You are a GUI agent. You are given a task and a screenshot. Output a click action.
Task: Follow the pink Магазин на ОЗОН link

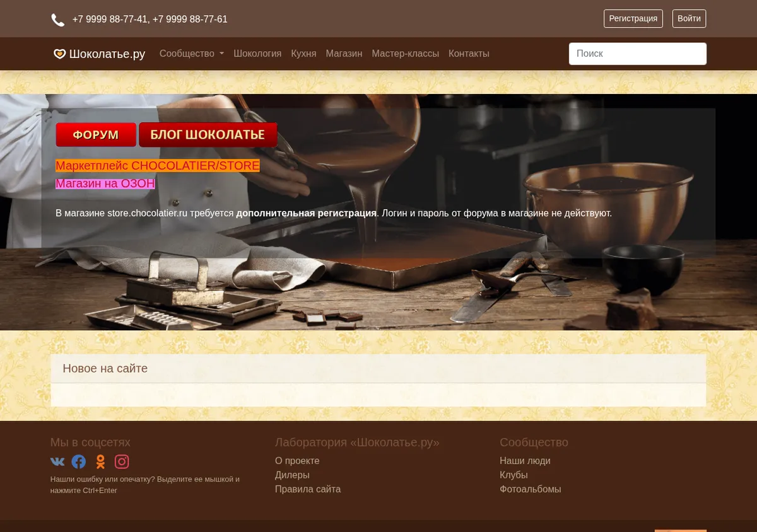coord(105,183)
